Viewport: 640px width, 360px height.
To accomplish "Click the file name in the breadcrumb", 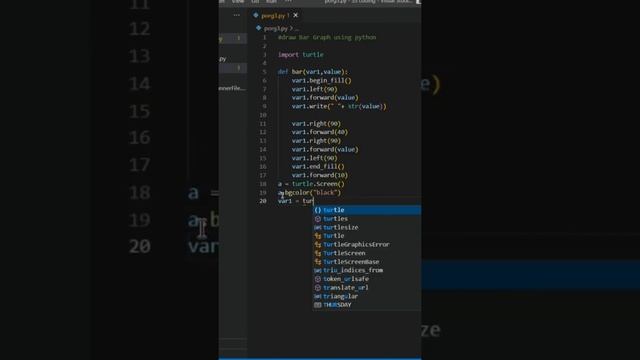I will point(276,29).
